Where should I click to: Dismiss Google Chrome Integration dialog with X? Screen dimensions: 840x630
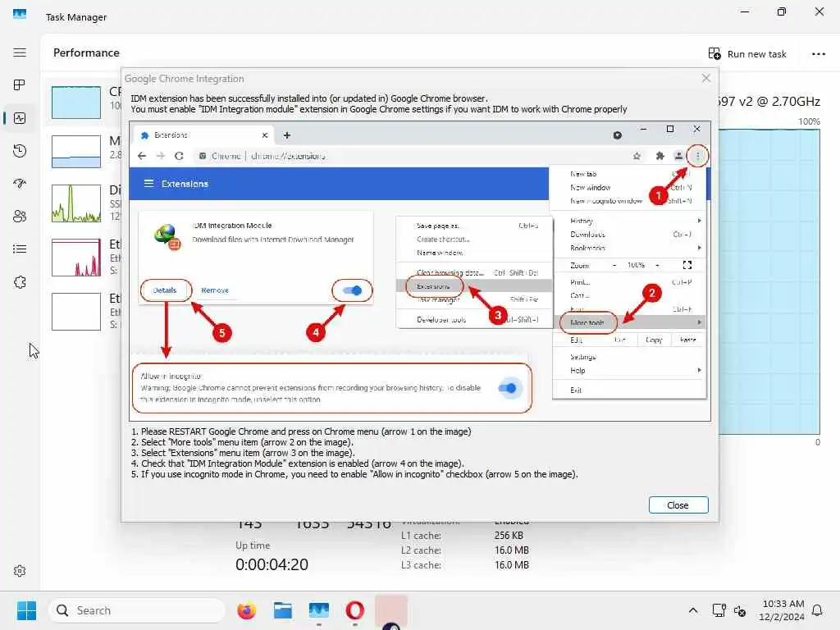coord(706,78)
